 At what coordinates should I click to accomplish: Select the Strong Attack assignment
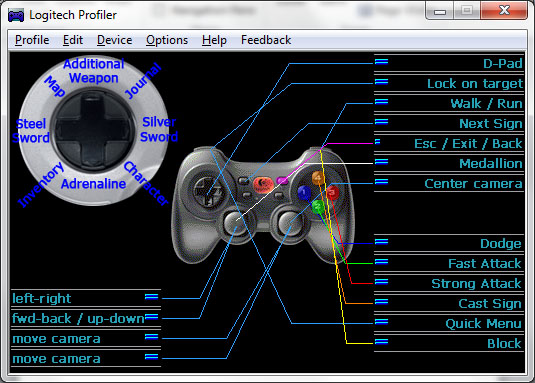tap(476, 283)
